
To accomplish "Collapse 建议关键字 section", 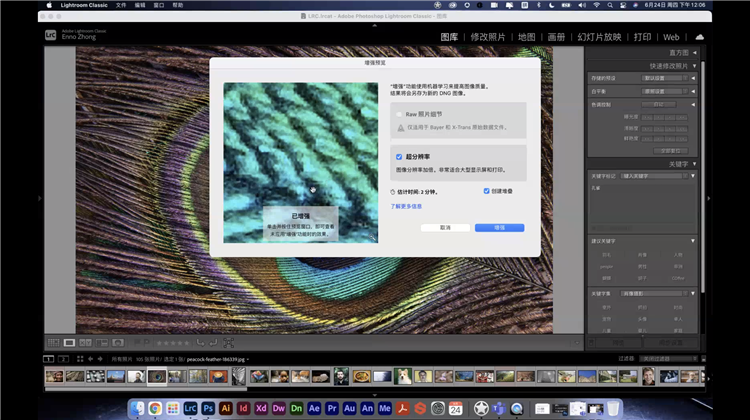I will [693, 241].
